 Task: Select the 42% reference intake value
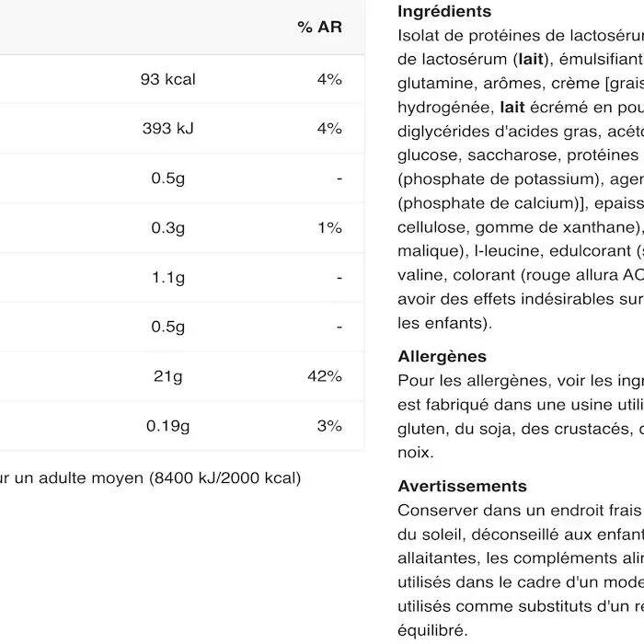coord(325,376)
